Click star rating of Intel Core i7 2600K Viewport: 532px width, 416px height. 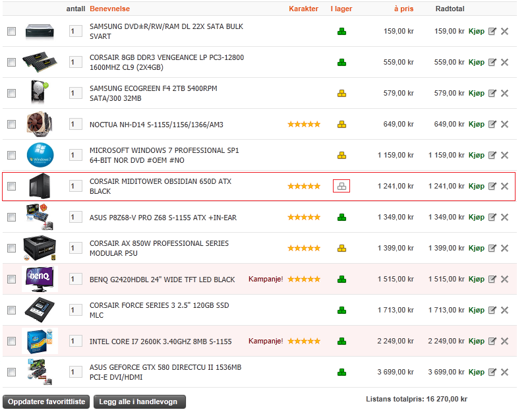click(x=304, y=342)
